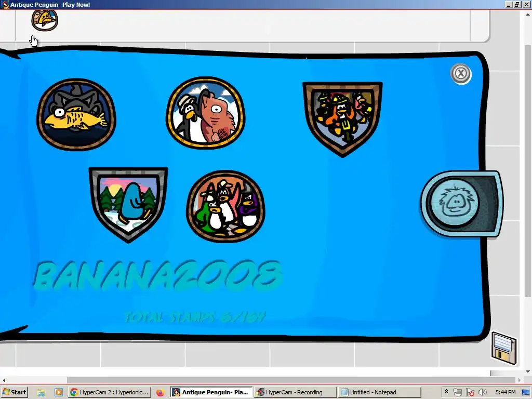Screen dimensions: 532x399
Task: Restore down the Antique Penguin window
Action: [517, 4]
